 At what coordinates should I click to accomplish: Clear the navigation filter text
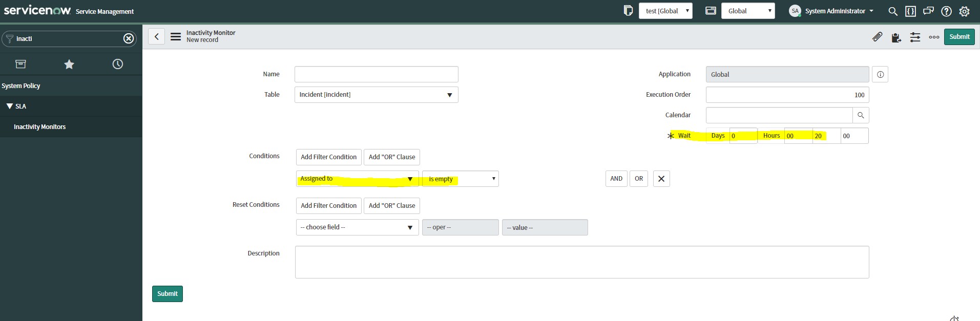[129, 38]
